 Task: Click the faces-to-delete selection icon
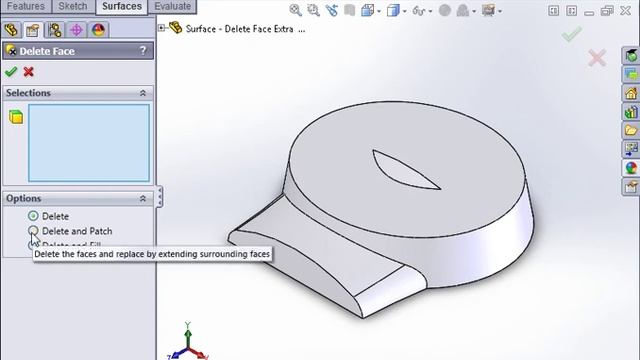tap(16, 117)
